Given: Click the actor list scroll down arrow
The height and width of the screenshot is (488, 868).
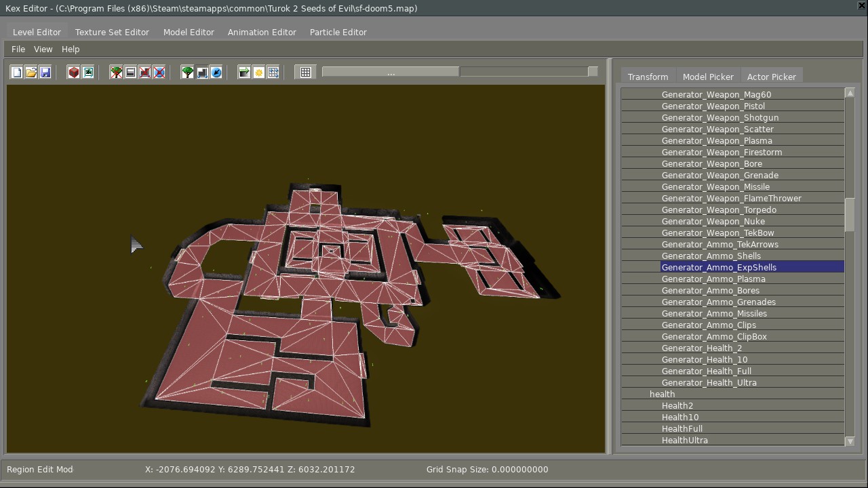Looking at the screenshot, I should point(850,441).
